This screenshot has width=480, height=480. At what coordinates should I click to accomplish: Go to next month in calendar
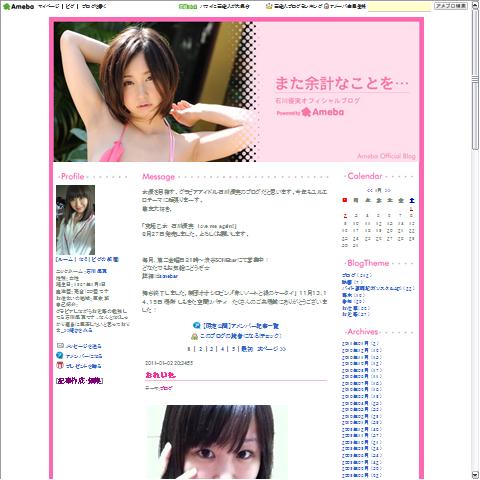point(387,190)
